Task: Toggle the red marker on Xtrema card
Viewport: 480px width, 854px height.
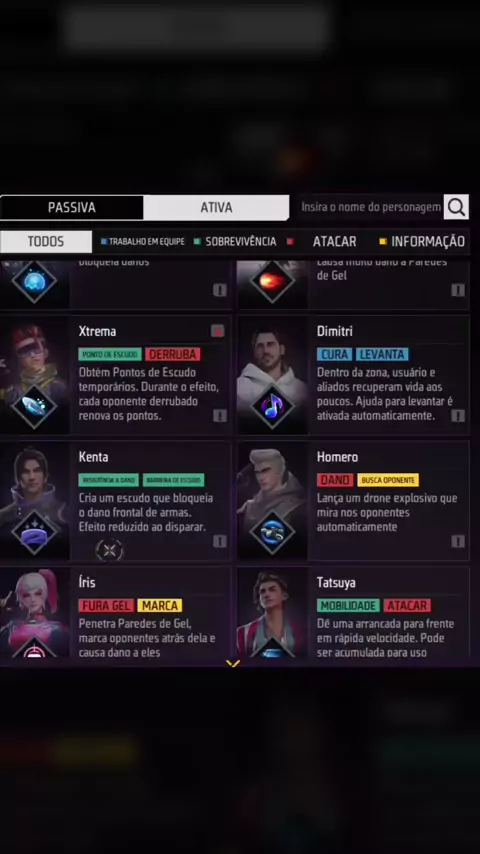Action: click(217, 331)
